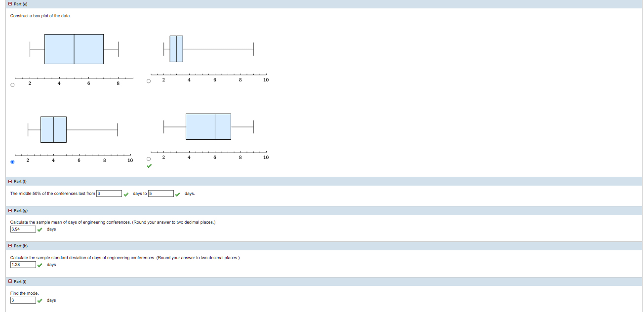
Task: Select the top-left box plot radio button
Action: 12,85
